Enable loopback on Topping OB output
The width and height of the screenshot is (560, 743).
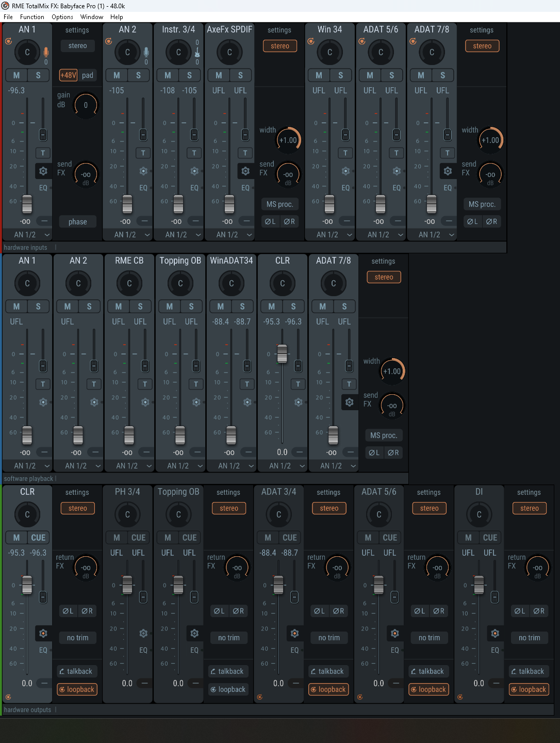pyautogui.click(x=228, y=689)
